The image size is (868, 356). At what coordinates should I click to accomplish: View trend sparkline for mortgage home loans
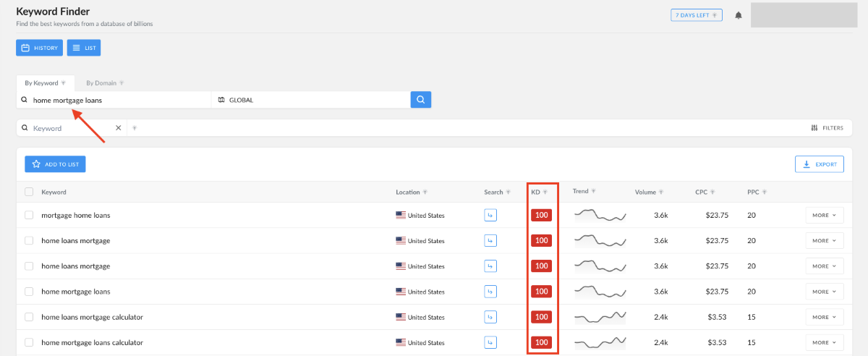[x=600, y=215]
